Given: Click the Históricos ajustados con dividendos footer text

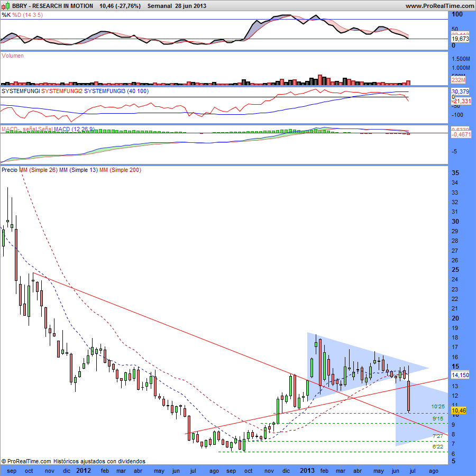Looking at the screenshot, I should pyautogui.click(x=99, y=461).
